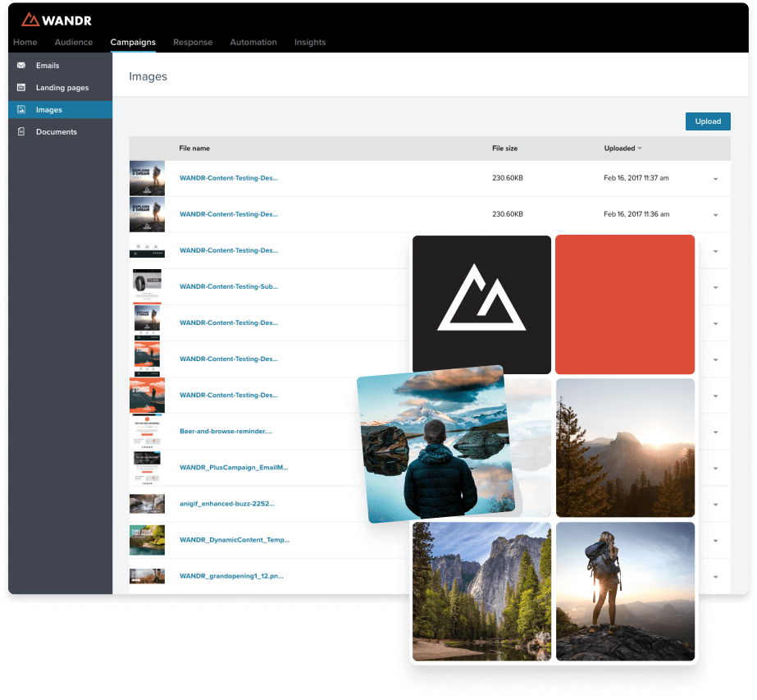The image size is (757, 700).
Task: Click the Upload button
Action: tap(708, 121)
